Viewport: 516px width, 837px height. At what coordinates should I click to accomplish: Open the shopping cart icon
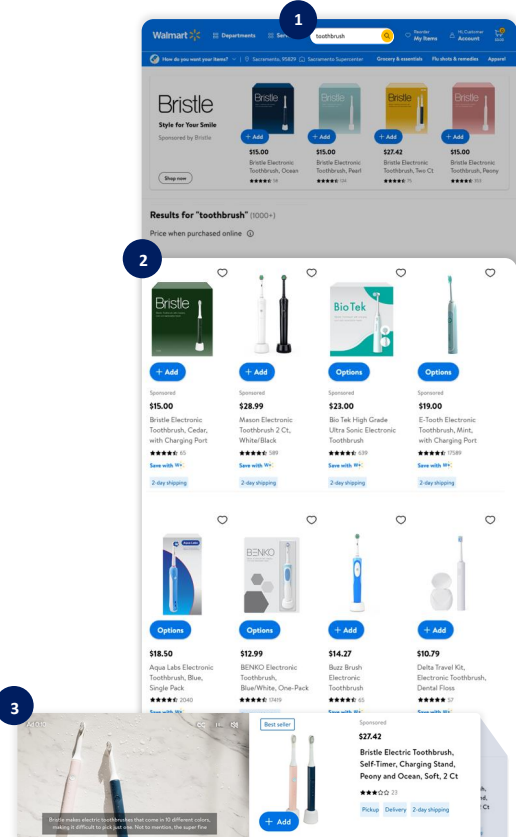pyautogui.click(x=499, y=34)
